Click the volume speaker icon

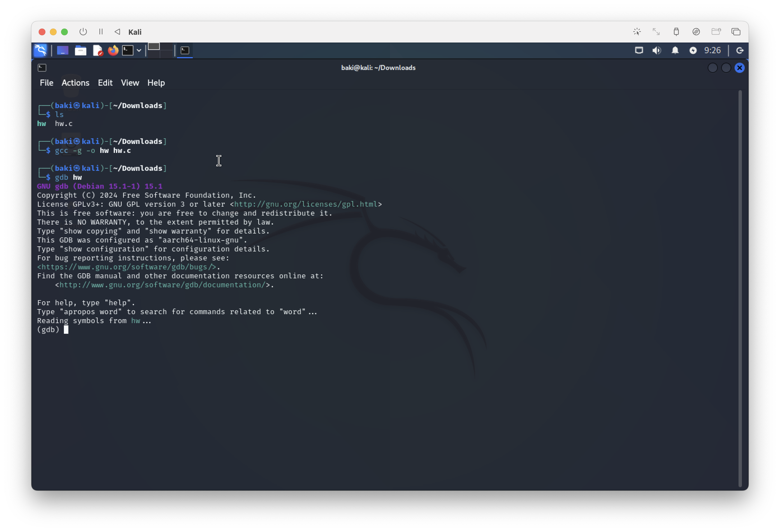[656, 50]
